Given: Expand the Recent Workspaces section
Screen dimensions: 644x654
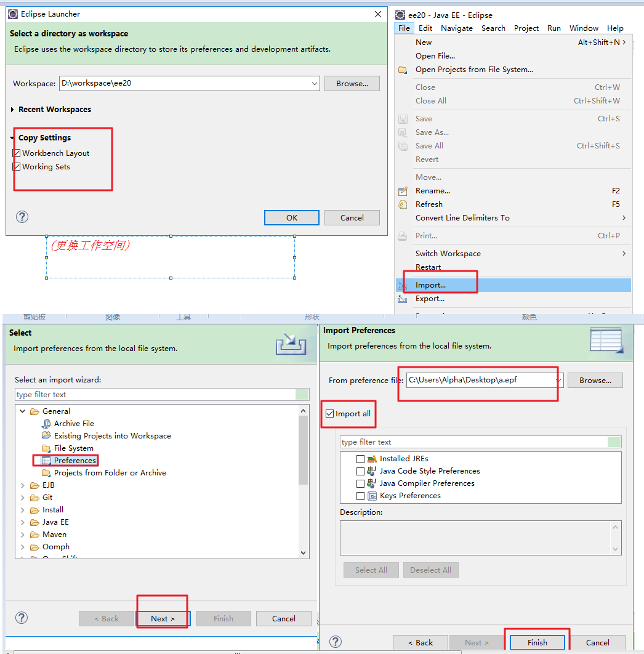Looking at the screenshot, I should tap(12, 109).
